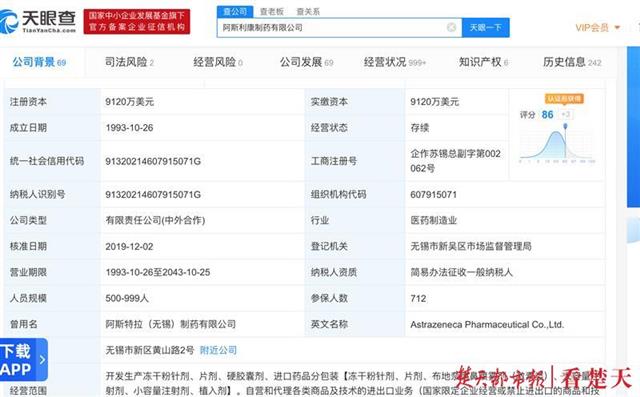
Task: Select the 查公司 search tab
Action: click(x=235, y=11)
